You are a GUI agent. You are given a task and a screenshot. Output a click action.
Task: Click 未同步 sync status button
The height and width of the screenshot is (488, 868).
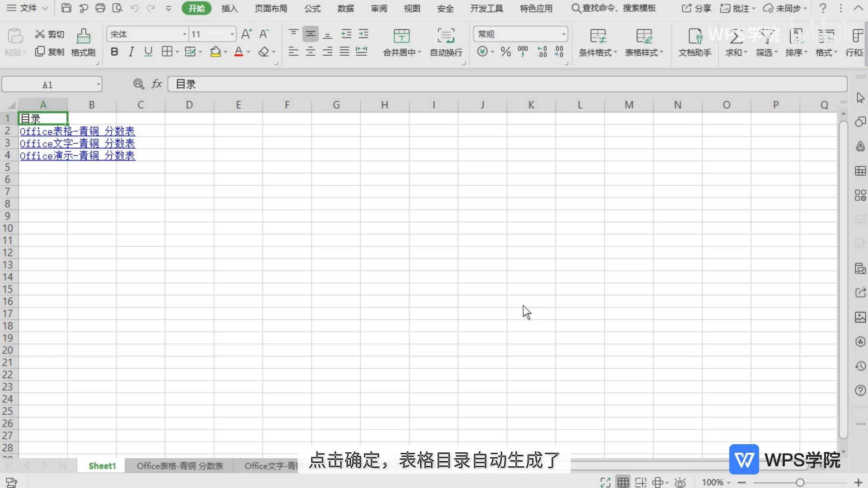(x=785, y=8)
